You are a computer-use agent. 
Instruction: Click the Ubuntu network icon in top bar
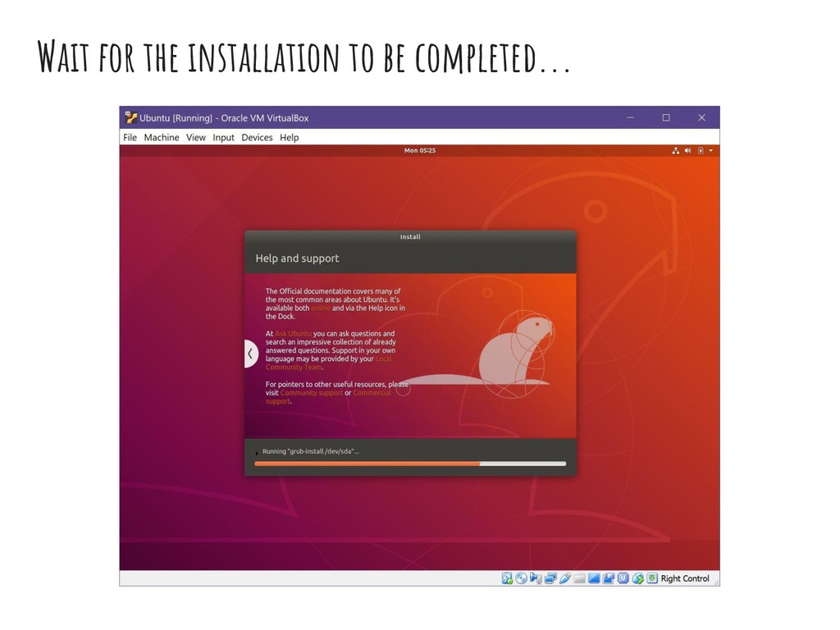point(676,151)
